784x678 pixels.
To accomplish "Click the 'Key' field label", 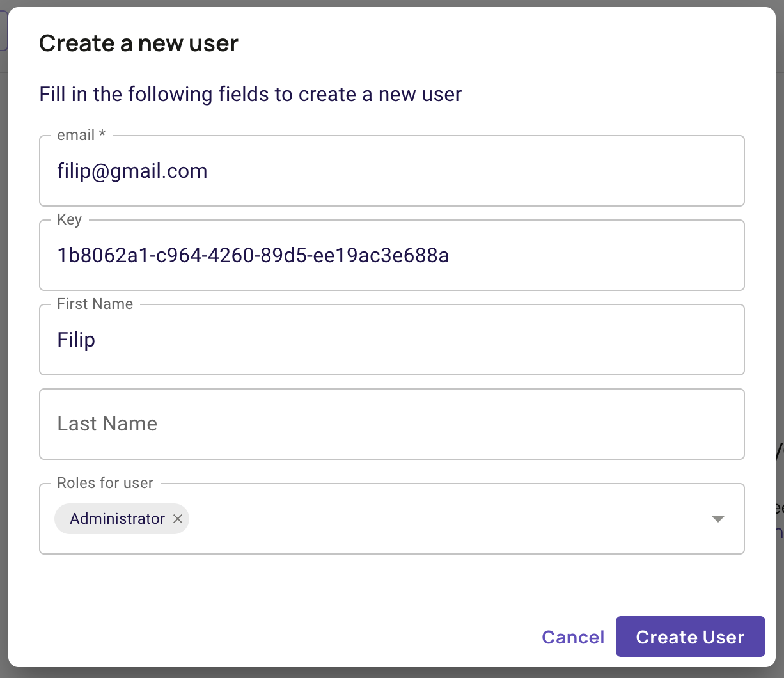I will click(69, 219).
